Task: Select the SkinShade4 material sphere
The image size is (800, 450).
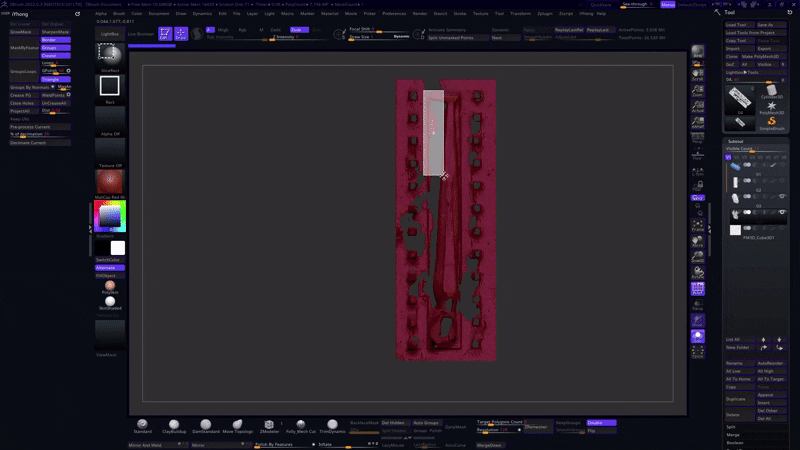Action: (x=110, y=303)
